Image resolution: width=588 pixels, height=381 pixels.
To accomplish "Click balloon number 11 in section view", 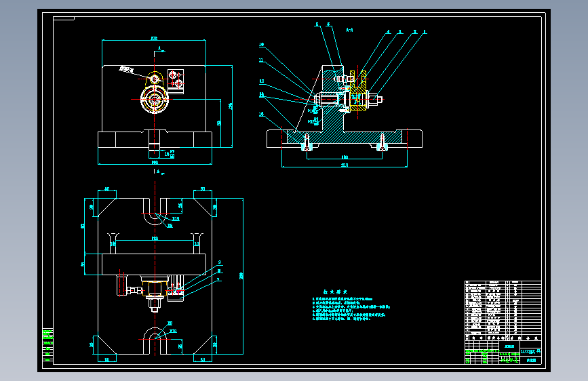I will tap(261, 60).
